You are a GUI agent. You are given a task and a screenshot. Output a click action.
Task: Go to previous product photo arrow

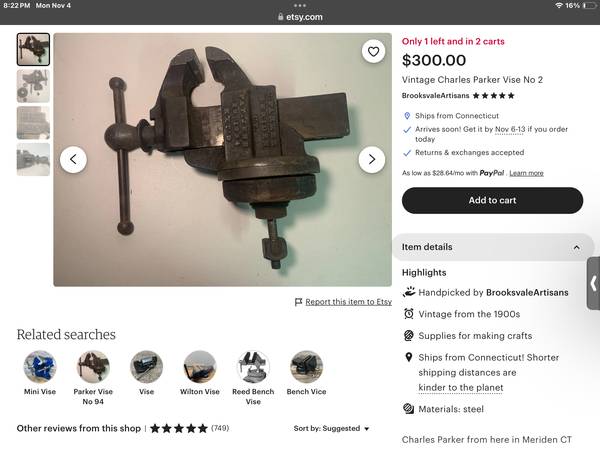(x=73, y=159)
